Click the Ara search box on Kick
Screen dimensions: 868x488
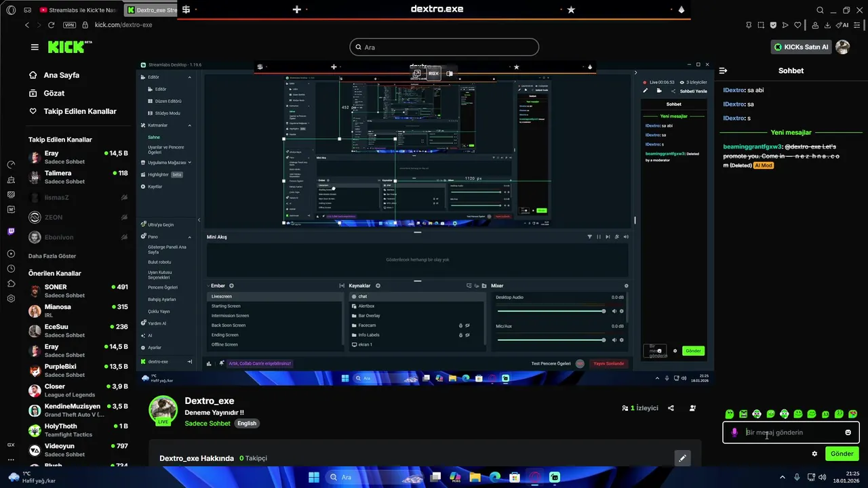444,47
